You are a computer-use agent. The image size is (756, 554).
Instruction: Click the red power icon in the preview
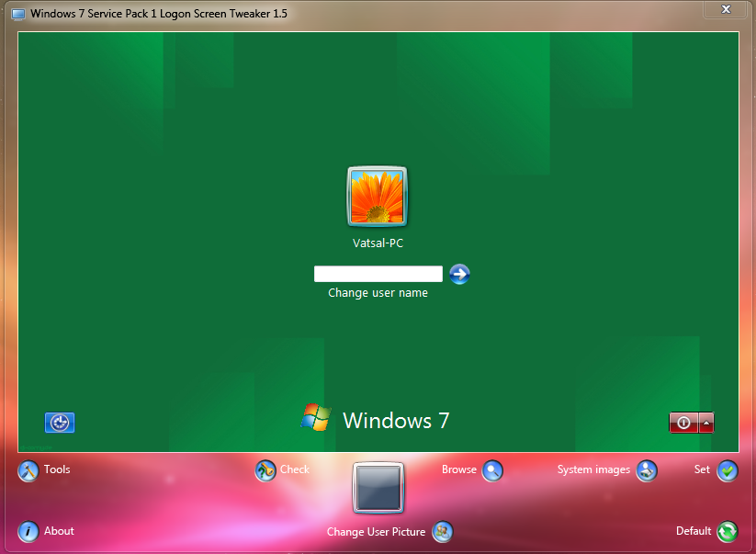(x=683, y=423)
